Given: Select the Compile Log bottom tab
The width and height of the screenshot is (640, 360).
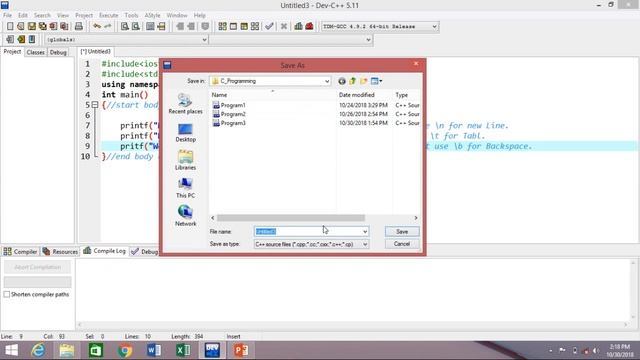Looking at the screenshot, I should [104, 251].
